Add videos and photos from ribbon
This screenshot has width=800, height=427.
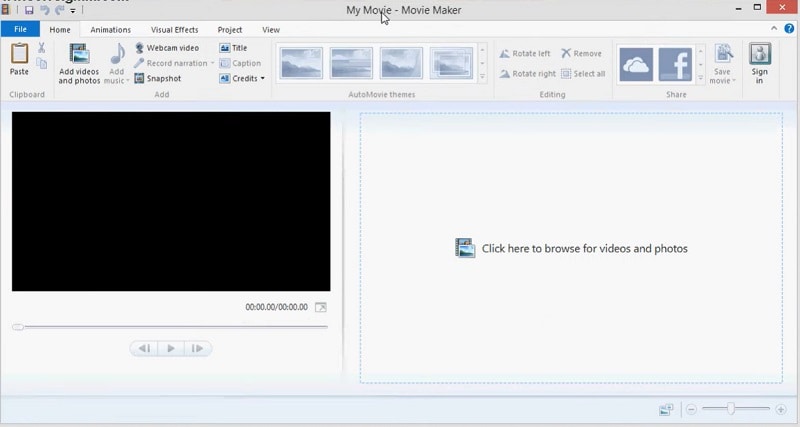click(x=79, y=64)
